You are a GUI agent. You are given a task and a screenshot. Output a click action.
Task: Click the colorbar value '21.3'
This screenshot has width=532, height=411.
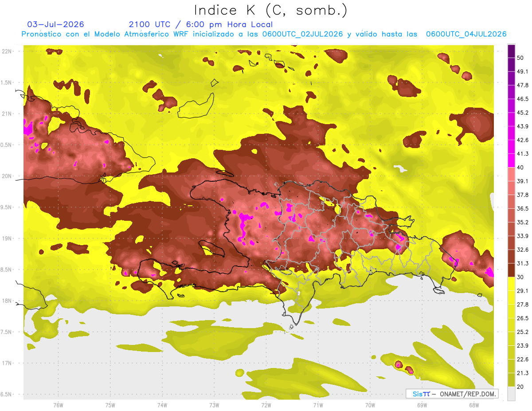click(523, 373)
